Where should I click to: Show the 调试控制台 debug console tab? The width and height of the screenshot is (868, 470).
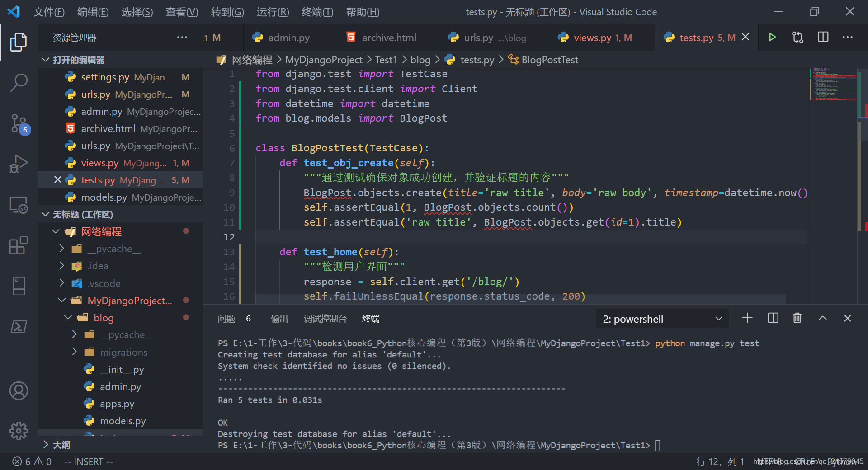click(x=325, y=319)
